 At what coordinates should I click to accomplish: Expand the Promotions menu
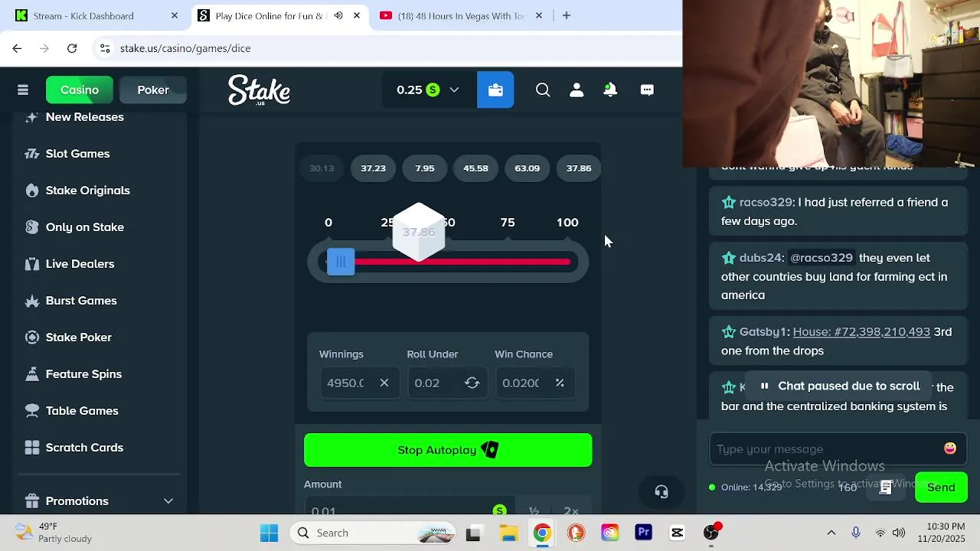[168, 501]
